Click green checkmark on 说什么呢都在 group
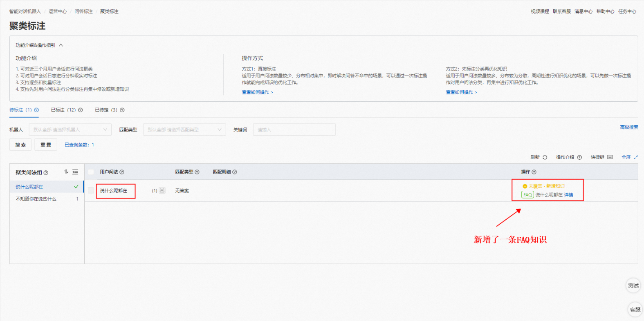644x321 pixels. [x=76, y=187]
